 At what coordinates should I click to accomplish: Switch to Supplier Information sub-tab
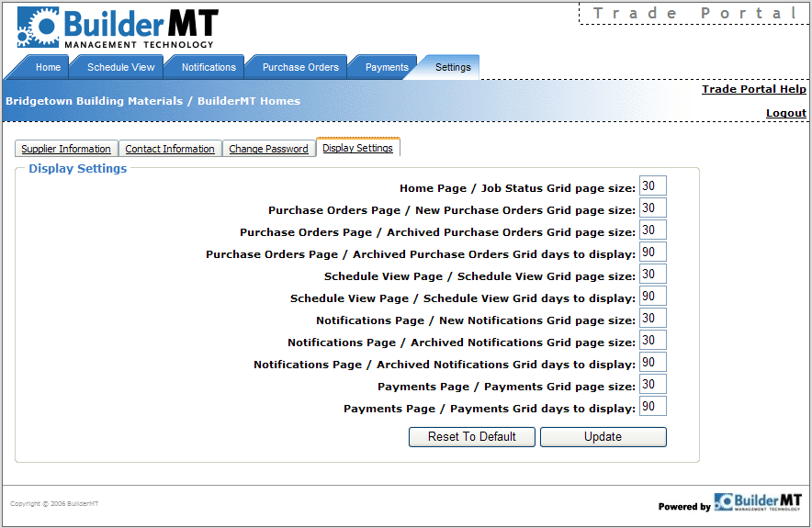(x=66, y=149)
